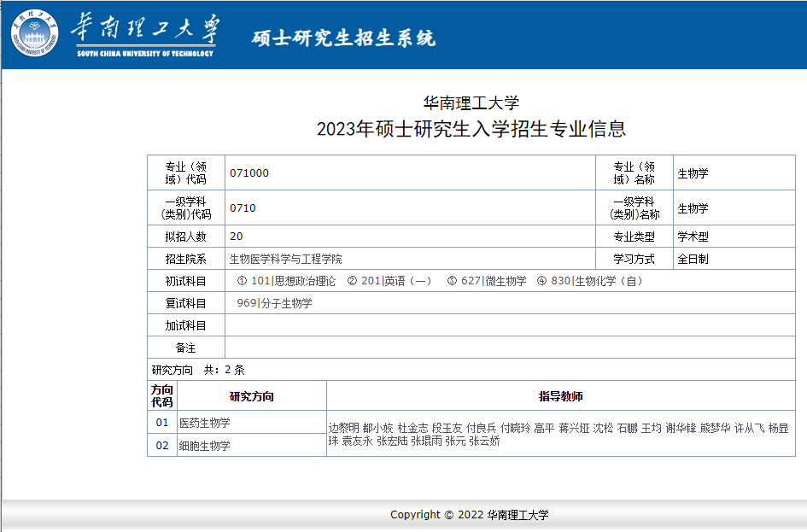
Task: Click the 一级学科(类别)名称 label cell
Action: [634, 208]
